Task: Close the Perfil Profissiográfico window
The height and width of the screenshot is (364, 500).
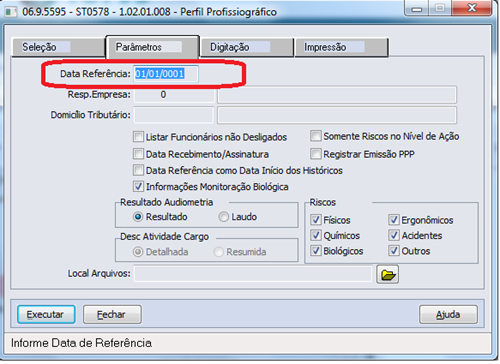Action: coord(472,8)
